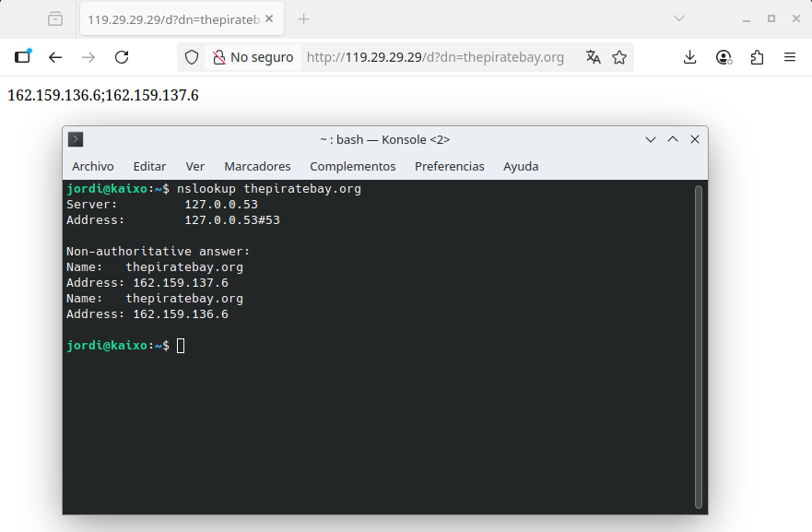This screenshot has height=532, width=812.
Task: Click the Konsole keep-below chevron button
Action: (651, 139)
